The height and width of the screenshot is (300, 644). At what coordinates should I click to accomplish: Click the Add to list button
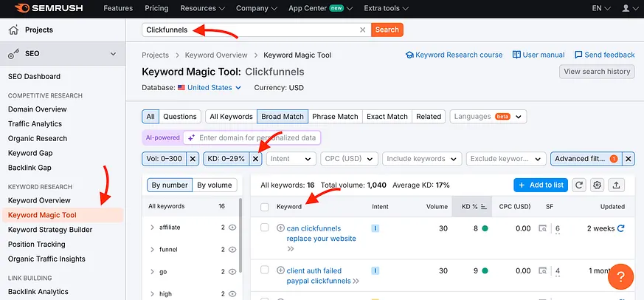point(541,185)
